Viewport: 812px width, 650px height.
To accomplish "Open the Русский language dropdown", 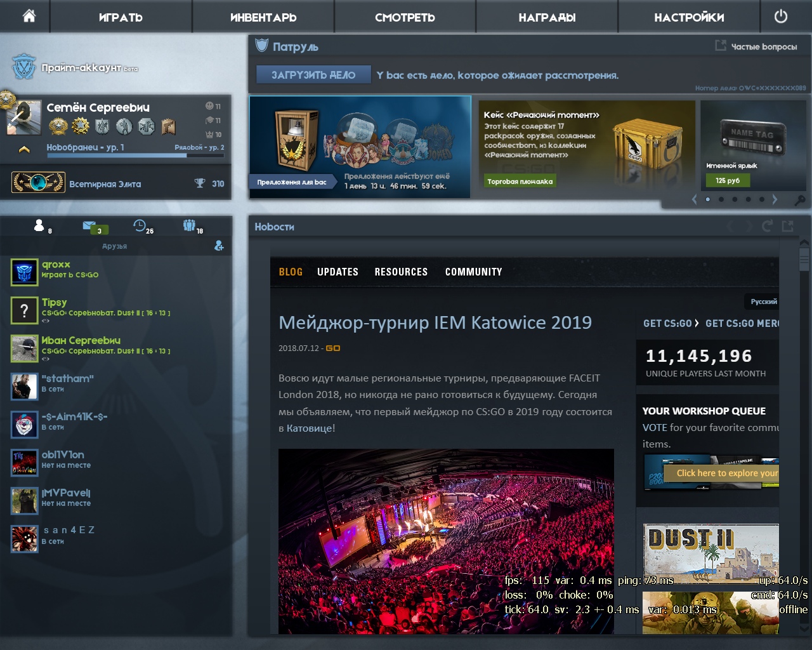I will click(763, 302).
